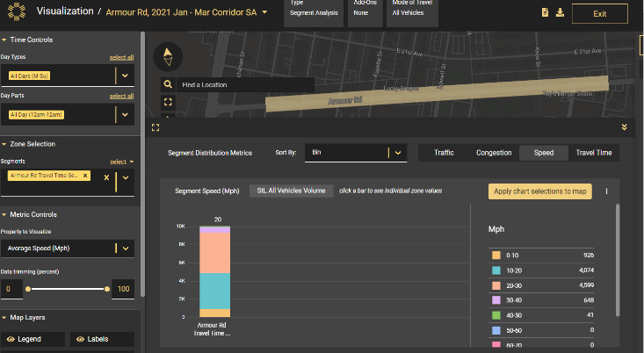Image resolution: width=644 pixels, height=353 pixels.
Task: Click the Armour Rd Travel Time axis label
Action: point(212,329)
